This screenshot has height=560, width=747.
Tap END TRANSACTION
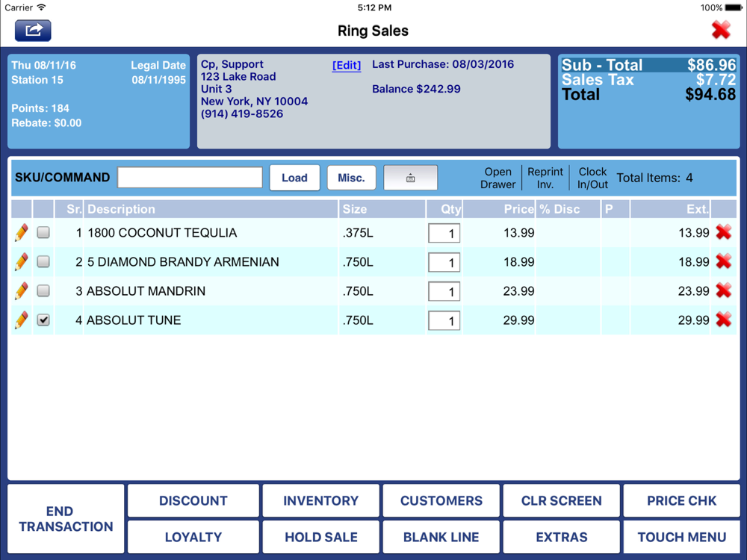point(66,519)
